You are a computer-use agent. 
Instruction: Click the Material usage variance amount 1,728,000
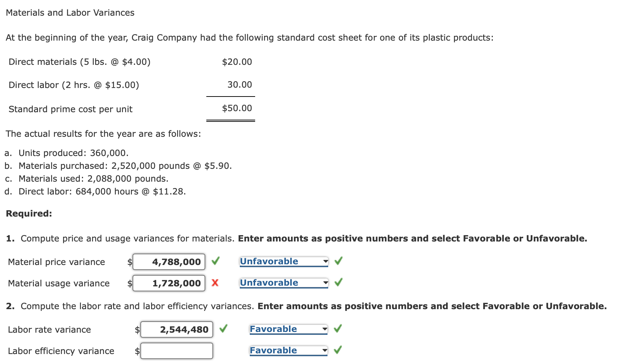(169, 283)
